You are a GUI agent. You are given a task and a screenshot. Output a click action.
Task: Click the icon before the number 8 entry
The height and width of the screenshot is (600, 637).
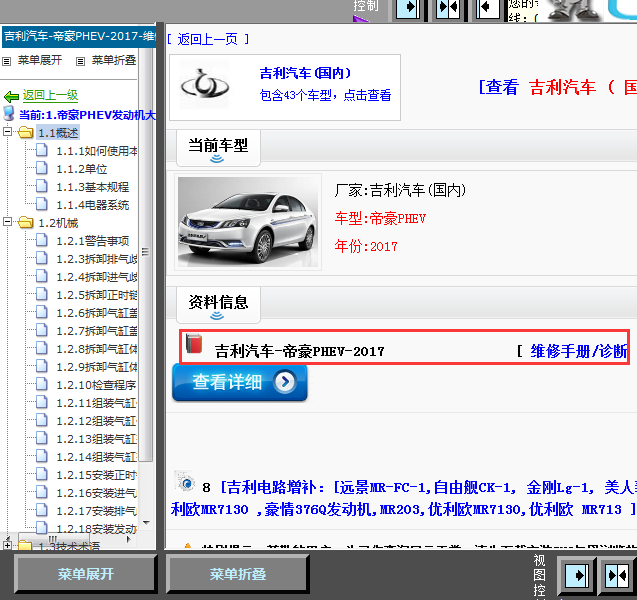[185, 481]
